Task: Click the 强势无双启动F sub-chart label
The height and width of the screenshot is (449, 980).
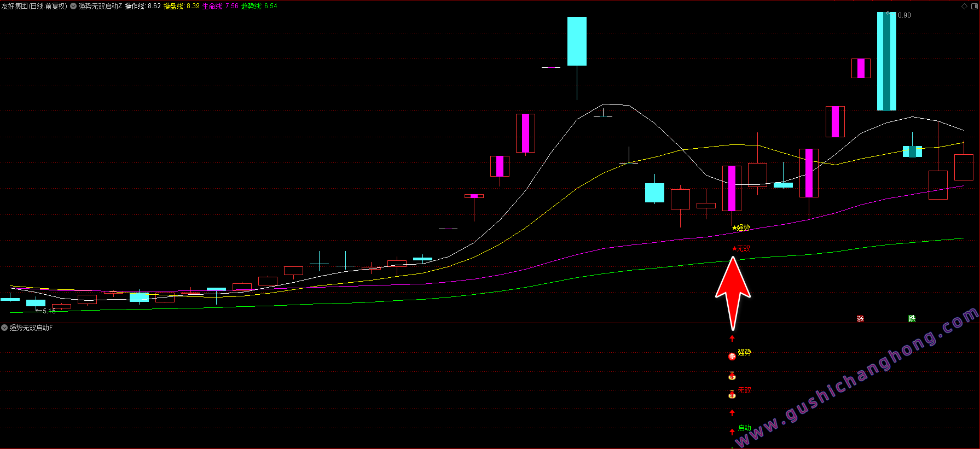Action: coord(31,328)
